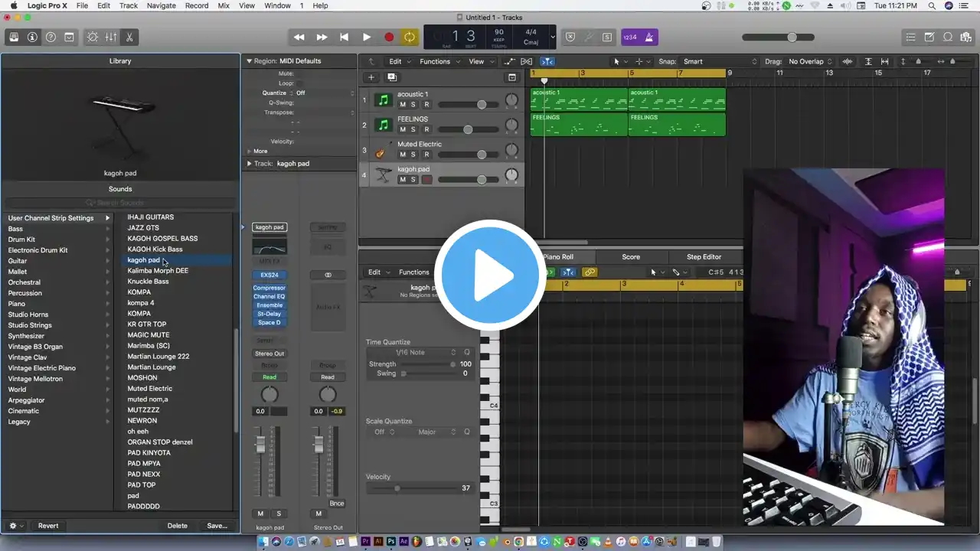
Task: Select the Synthesizer category in Library
Action: 59,336
